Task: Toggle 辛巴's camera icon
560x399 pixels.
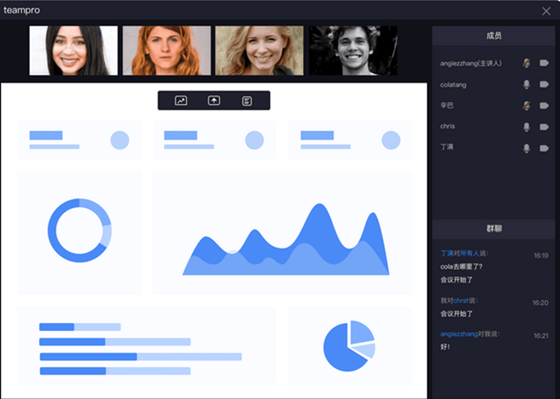Action: (544, 106)
